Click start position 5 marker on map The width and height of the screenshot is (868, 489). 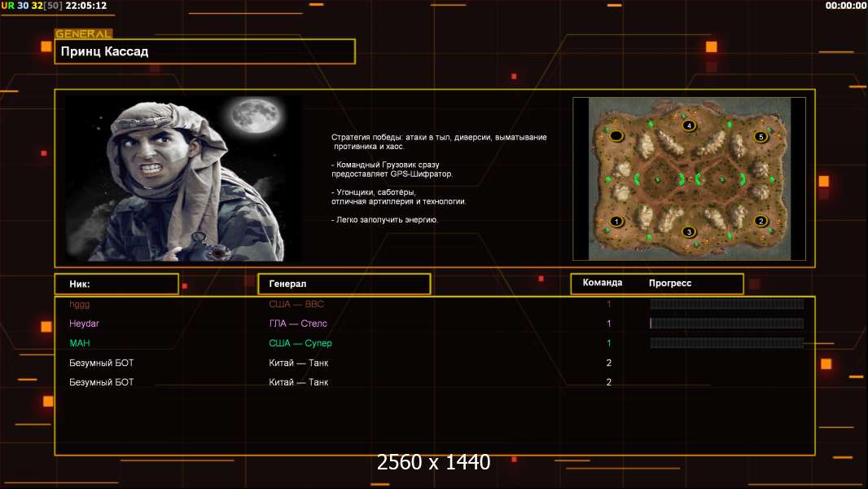(x=761, y=136)
